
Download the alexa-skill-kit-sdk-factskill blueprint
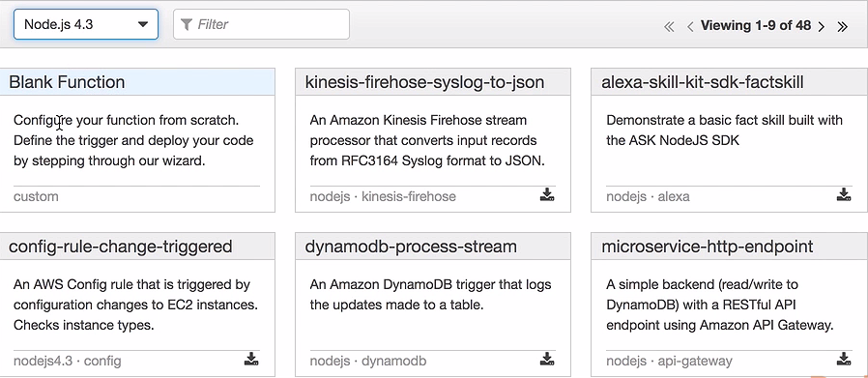point(844,195)
